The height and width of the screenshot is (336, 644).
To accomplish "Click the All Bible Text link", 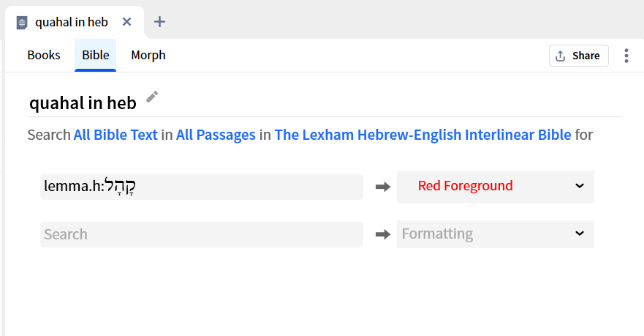I will coord(115,135).
